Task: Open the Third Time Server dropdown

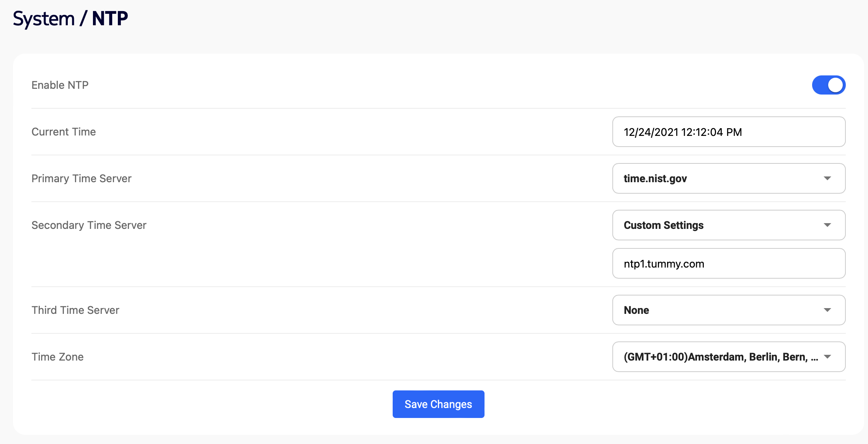Action: (x=720, y=310)
